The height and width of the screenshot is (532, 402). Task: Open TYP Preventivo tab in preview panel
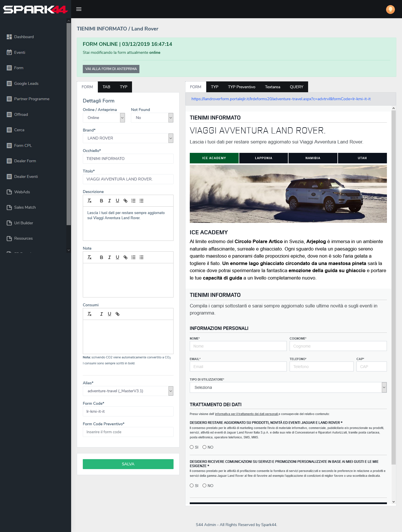tap(242, 87)
